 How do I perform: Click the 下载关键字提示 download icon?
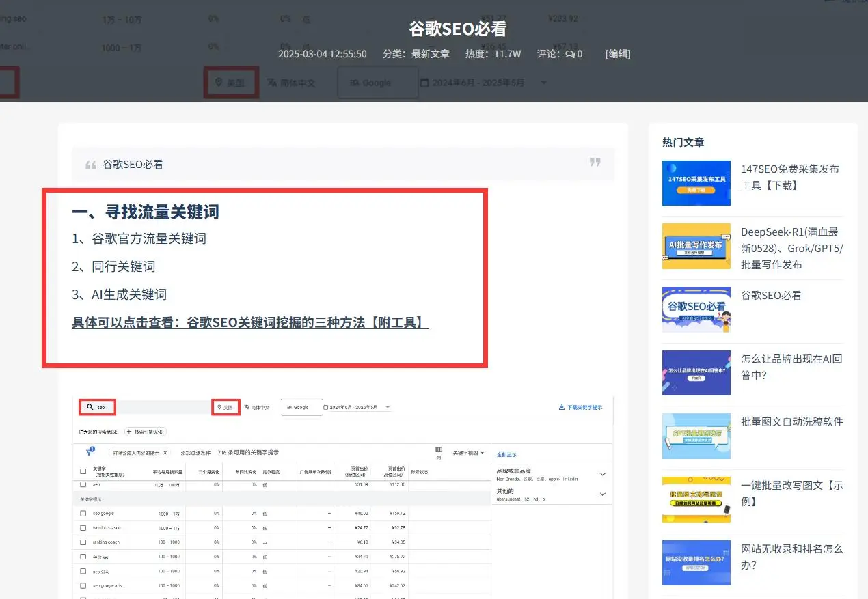coord(562,408)
